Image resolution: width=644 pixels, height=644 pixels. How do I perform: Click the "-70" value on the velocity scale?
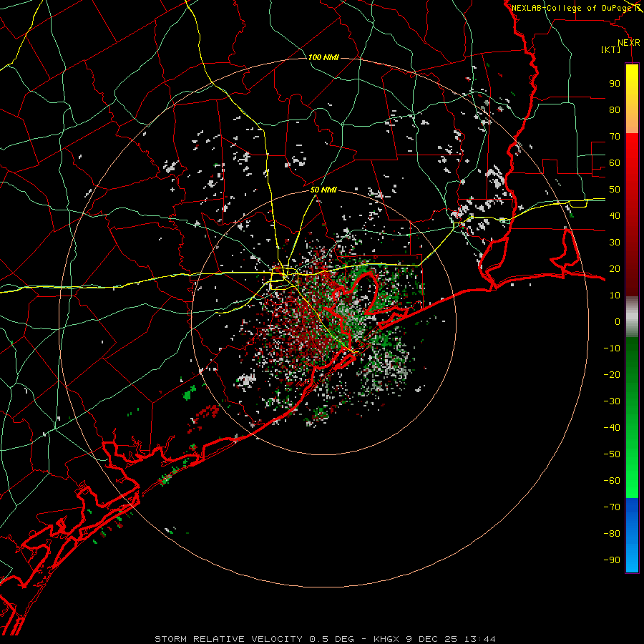pyautogui.click(x=612, y=507)
